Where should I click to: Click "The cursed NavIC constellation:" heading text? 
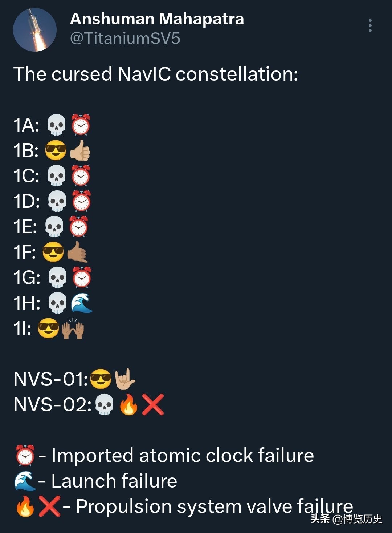156,74
